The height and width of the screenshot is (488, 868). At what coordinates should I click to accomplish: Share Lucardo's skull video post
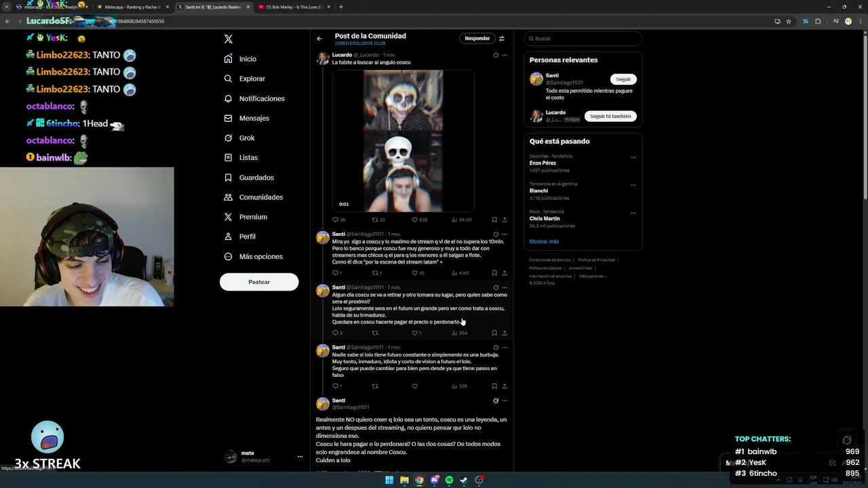(x=504, y=220)
